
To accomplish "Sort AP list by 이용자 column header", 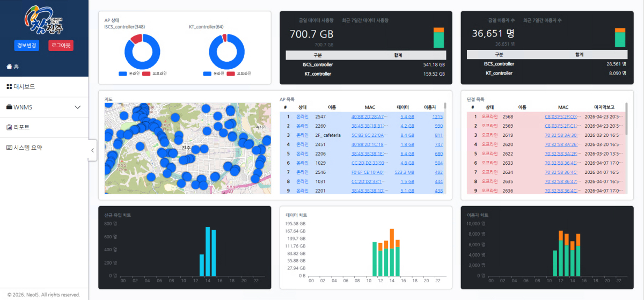I will click(x=430, y=107).
